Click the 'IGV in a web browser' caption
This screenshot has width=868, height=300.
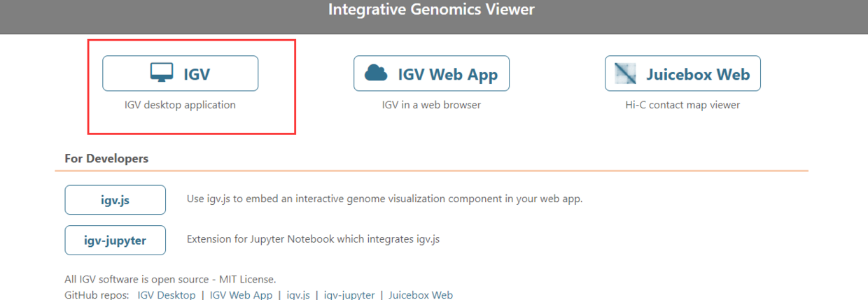click(431, 105)
